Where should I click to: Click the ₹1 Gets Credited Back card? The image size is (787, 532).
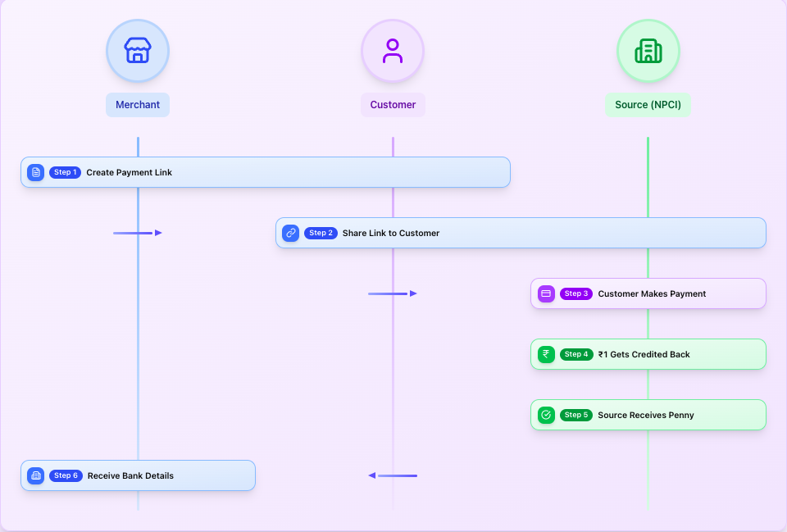coord(648,354)
